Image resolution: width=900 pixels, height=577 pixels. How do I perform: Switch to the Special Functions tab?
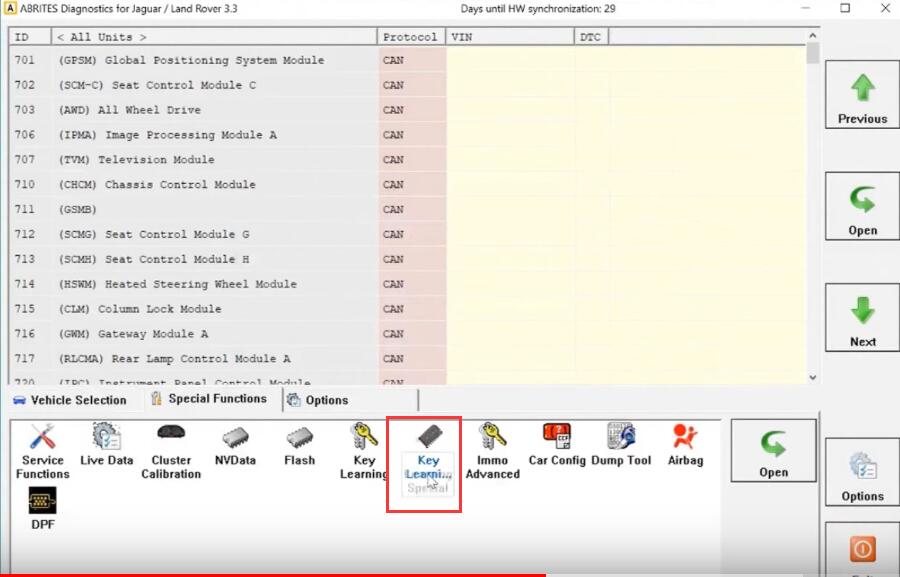pyautogui.click(x=210, y=399)
